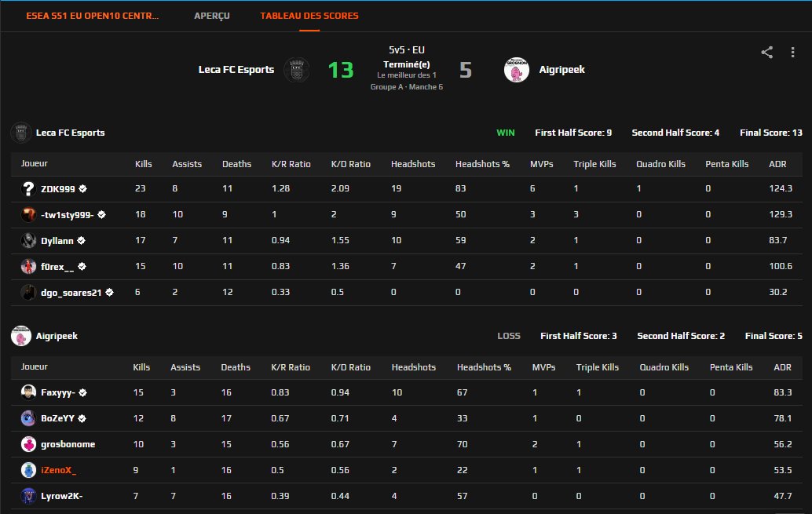Click verified badge next to BoZeYY

coord(82,418)
